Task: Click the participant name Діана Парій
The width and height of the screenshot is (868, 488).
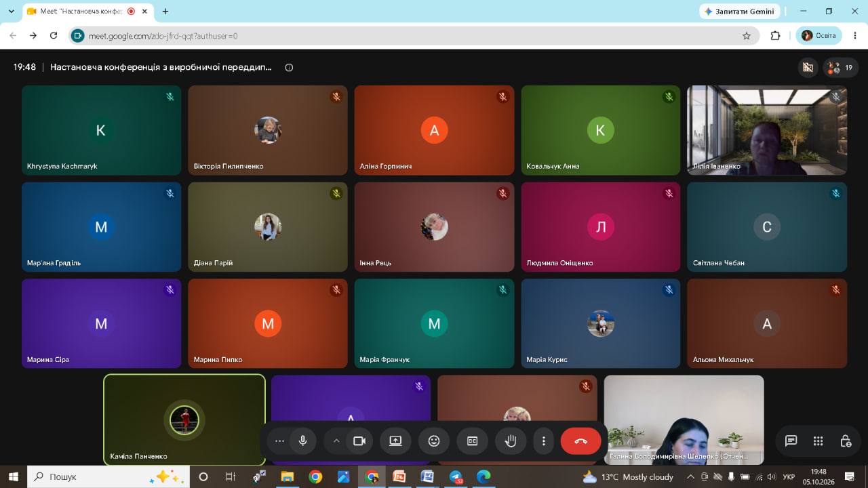Action: click(213, 263)
